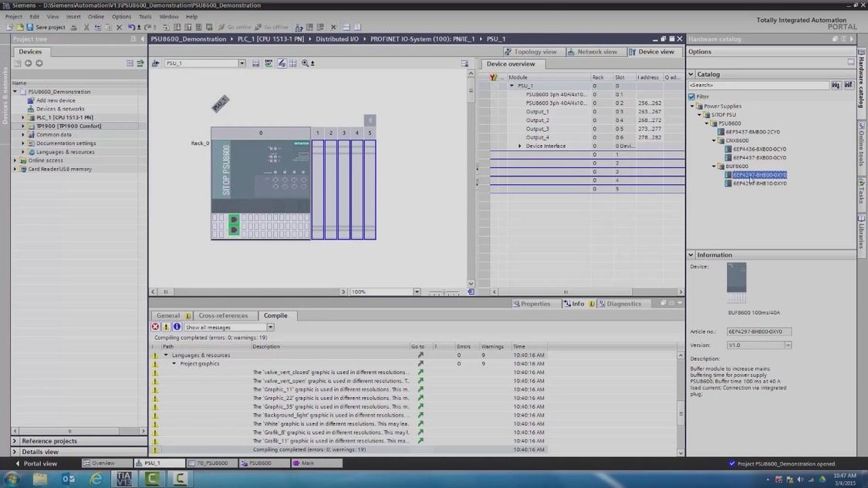Collapse the CNX8600 catalog folder

coord(714,140)
